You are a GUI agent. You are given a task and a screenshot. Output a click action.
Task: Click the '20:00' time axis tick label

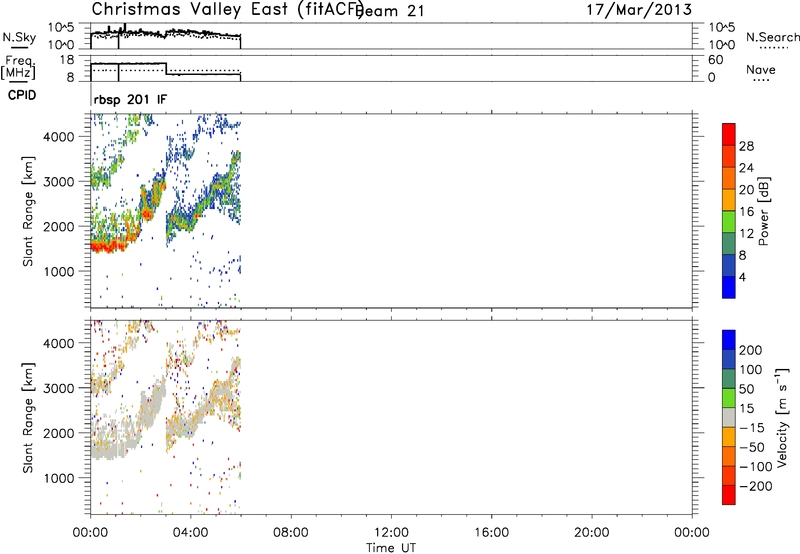[x=592, y=533]
